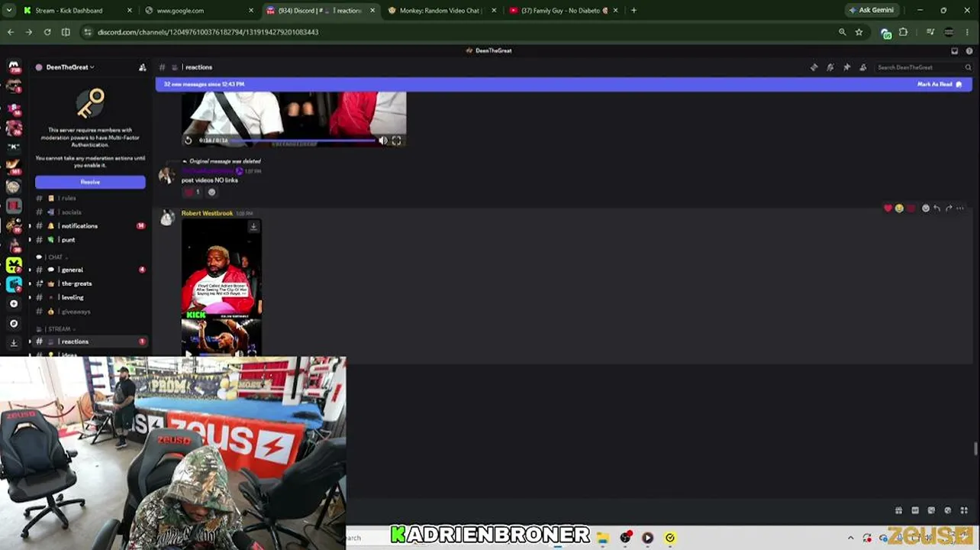Click Ask Gemini button
The width and height of the screenshot is (980, 550).
(x=872, y=10)
